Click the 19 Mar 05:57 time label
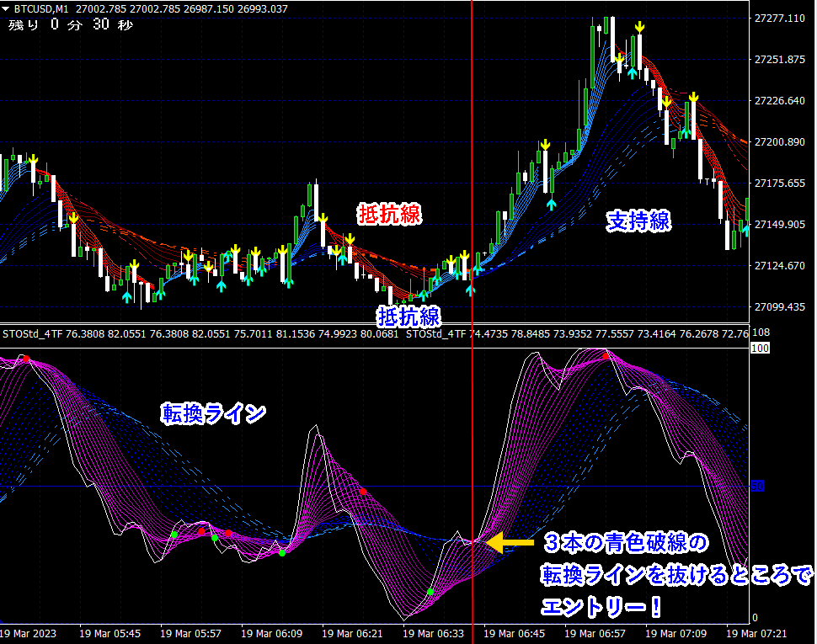The height and width of the screenshot is (644, 817). (x=190, y=634)
